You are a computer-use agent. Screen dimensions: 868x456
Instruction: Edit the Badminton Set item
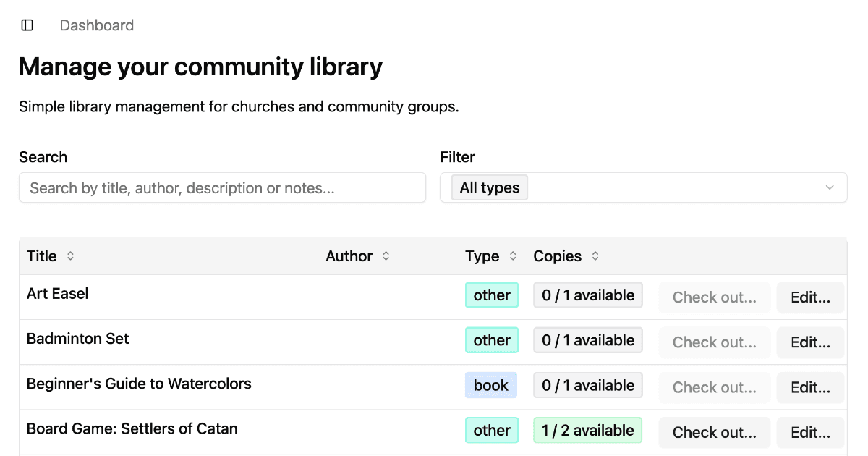click(x=810, y=342)
